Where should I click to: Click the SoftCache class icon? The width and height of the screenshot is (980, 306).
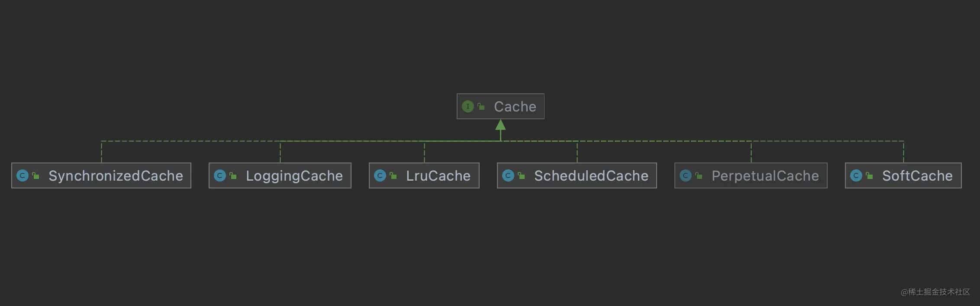pyautogui.click(x=856, y=175)
